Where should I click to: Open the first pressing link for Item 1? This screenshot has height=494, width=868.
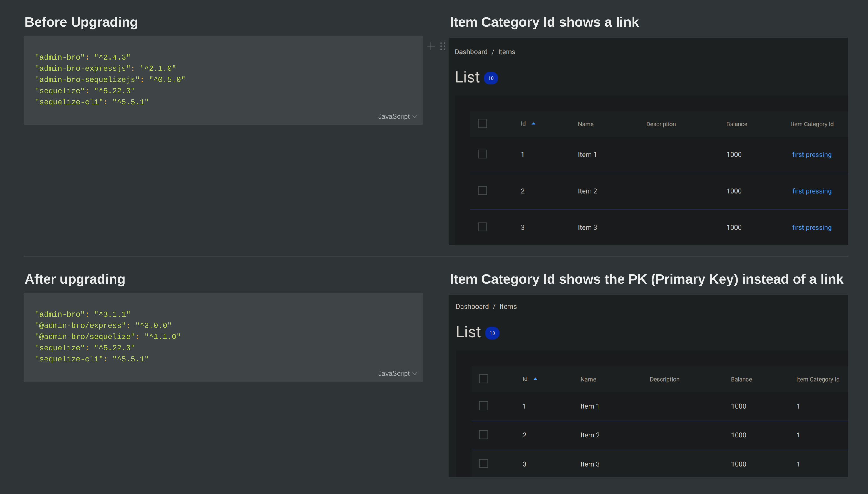812,154
